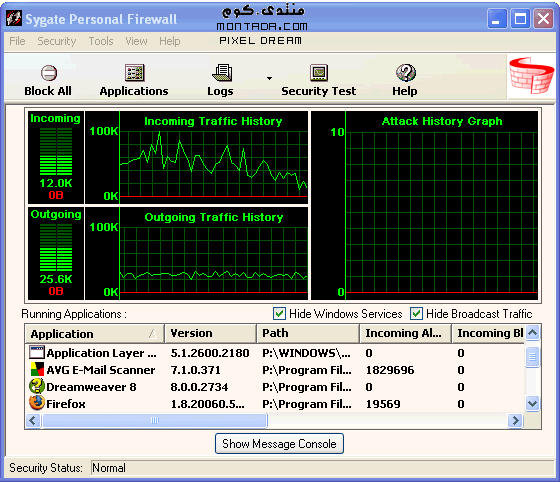The image size is (560, 482).
Task: Toggle Hide Broadcast Traffic checkbox
Action: point(416,313)
